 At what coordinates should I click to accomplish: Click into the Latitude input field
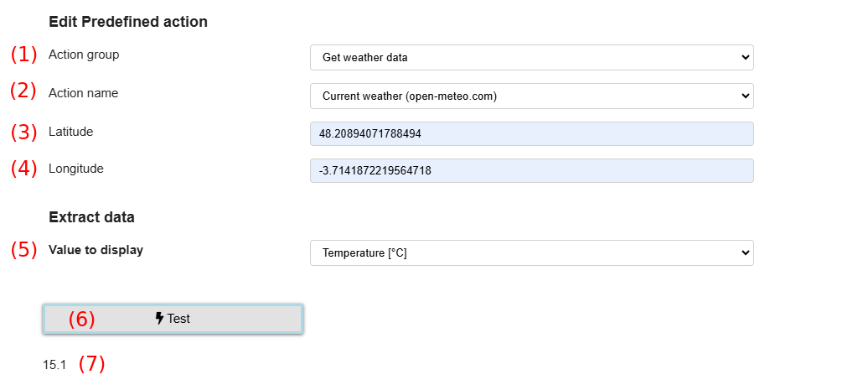tap(531, 133)
